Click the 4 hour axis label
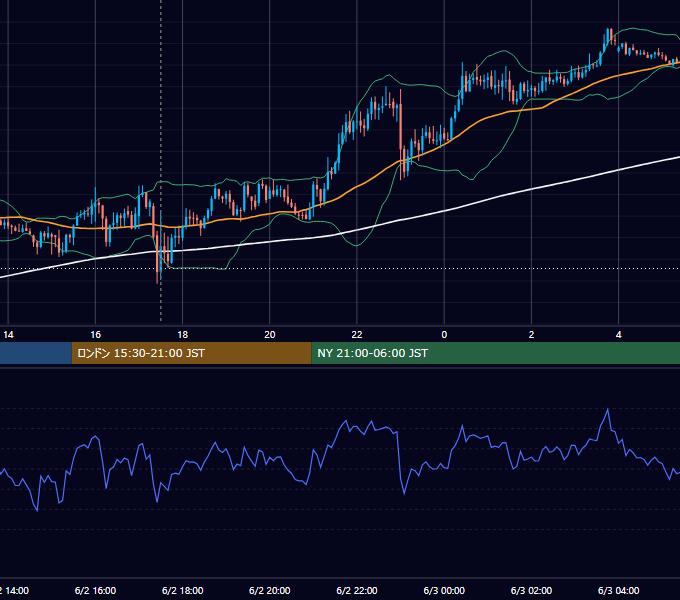This screenshot has width=680, height=600. (x=618, y=335)
